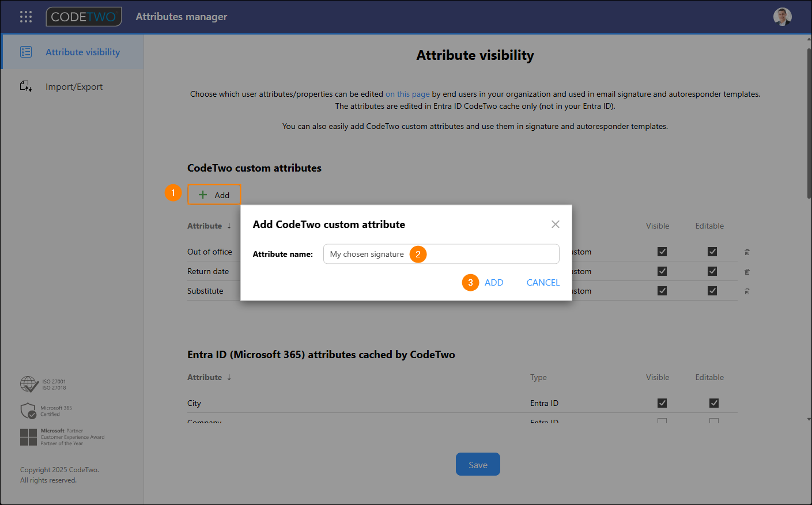The width and height of the screenshot is (812, 505).
Task: Click trash icon for Return date
Action: (747, 272)
